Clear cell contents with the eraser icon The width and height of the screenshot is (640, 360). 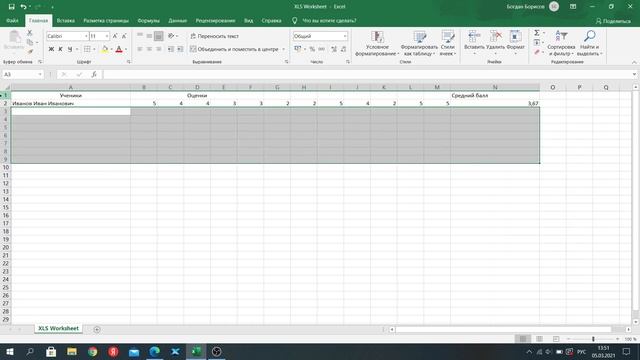pos(537,52)
